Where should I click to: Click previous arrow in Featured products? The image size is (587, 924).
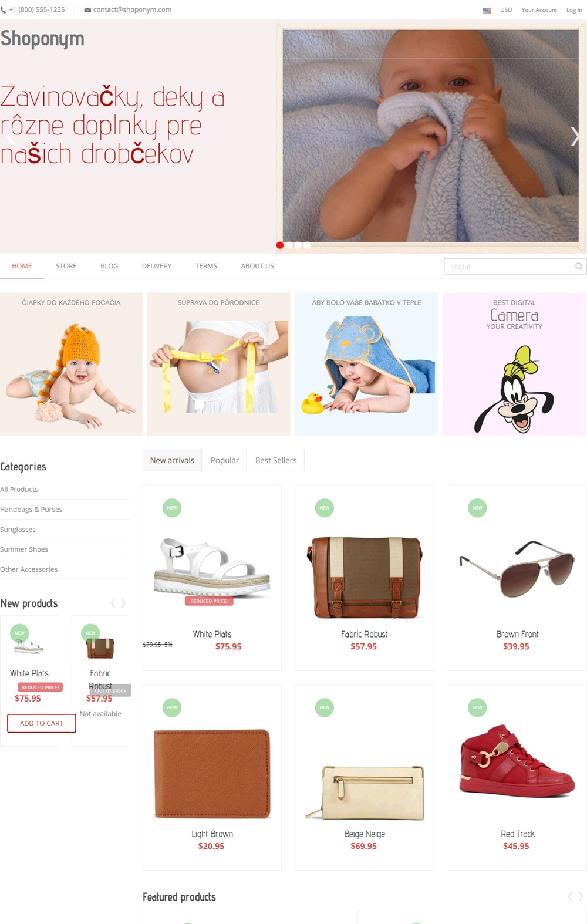570,896
